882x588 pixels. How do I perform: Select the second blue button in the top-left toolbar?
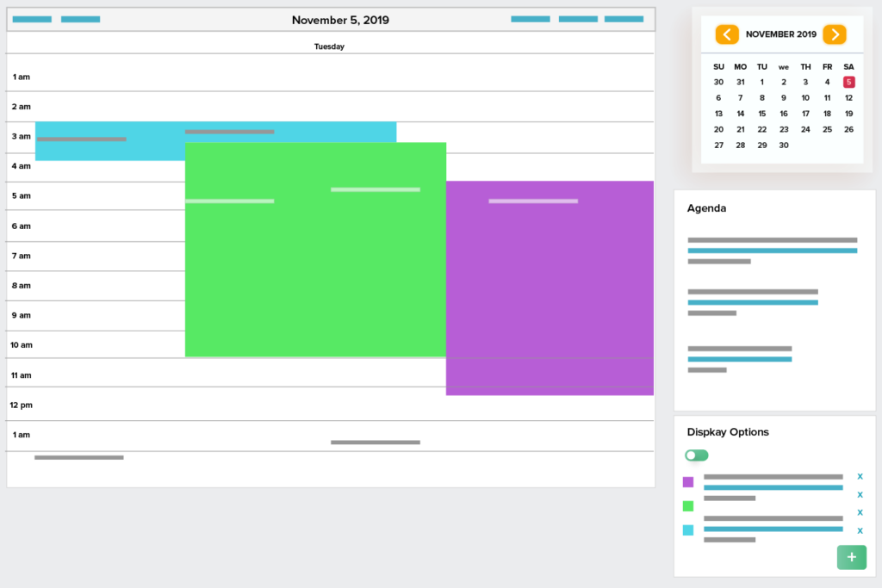[x=80, y=18]
